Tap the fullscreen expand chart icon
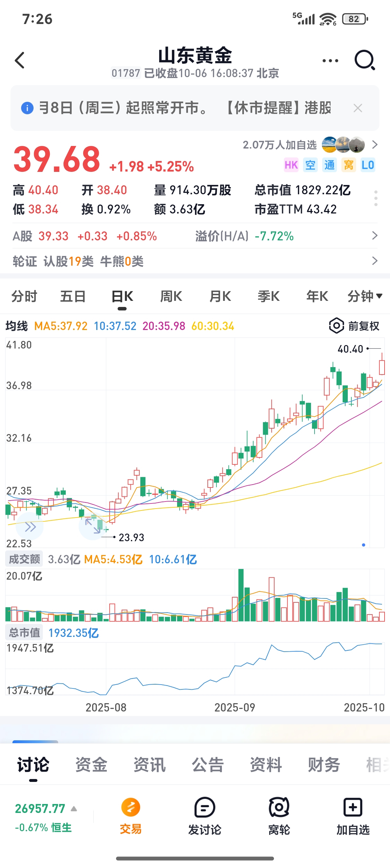Screen dimensions: 390x868 92,526
